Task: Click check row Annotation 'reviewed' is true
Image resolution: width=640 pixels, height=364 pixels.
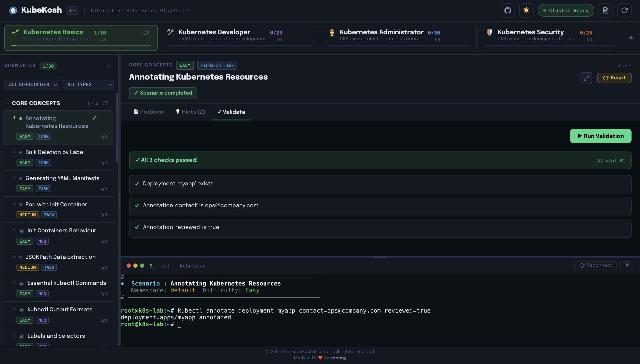Action: click(x=380, y=228)
